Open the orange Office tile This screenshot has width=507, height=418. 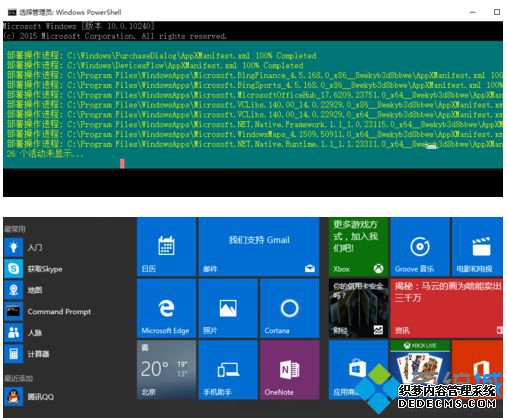click(x=477, y=370)
